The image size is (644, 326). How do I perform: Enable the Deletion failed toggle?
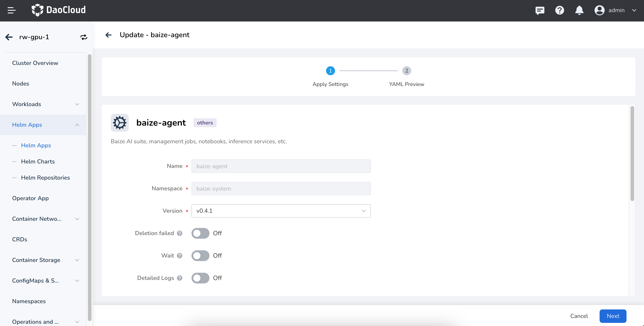[200, 233]
